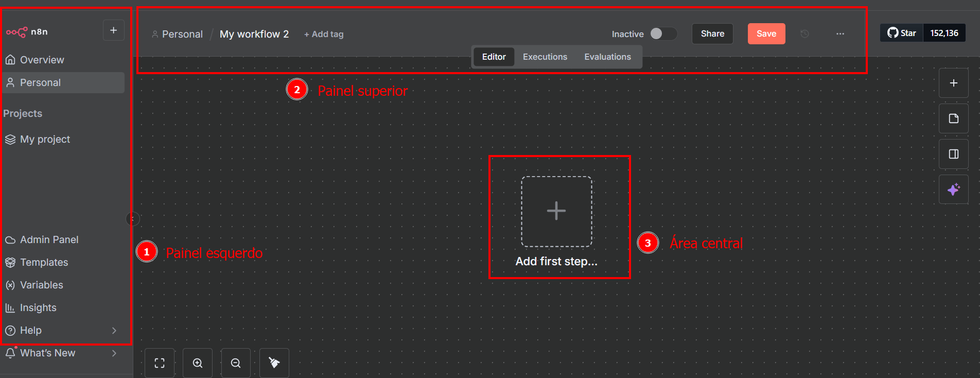Click the Admin Panel cloud icon

pyautogui.click(x=10, y=239)
